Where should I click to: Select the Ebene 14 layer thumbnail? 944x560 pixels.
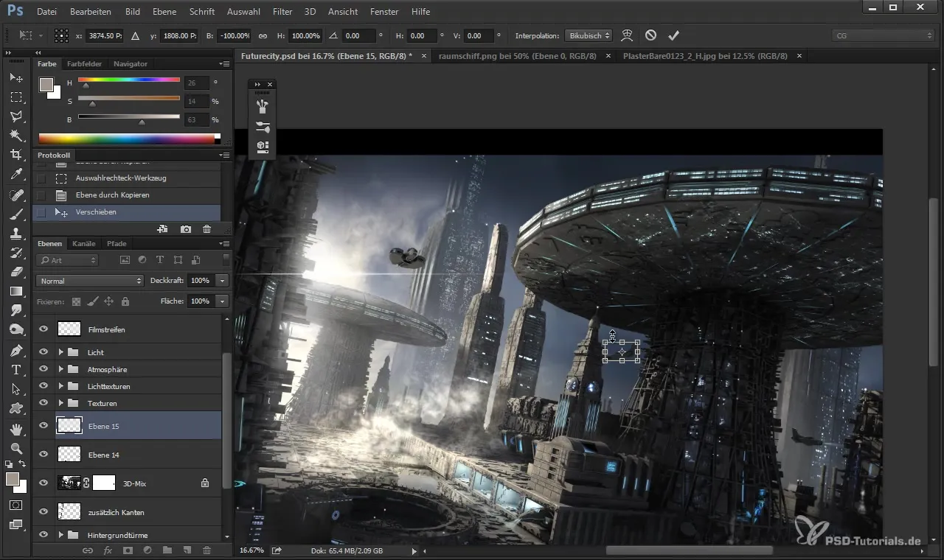(x=69, y=455)
